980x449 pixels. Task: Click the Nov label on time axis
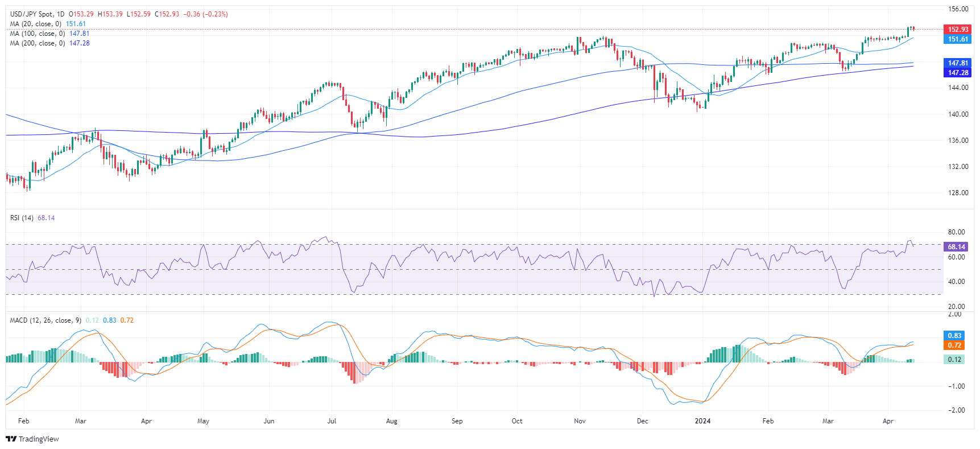tap(580, 421)
